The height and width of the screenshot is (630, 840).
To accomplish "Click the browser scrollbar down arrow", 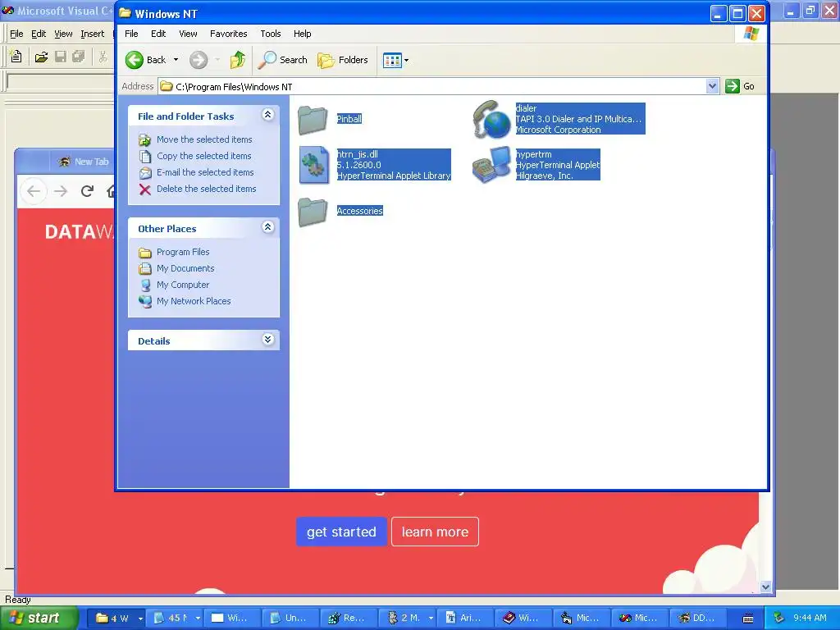I will click(x=765, y=587).
